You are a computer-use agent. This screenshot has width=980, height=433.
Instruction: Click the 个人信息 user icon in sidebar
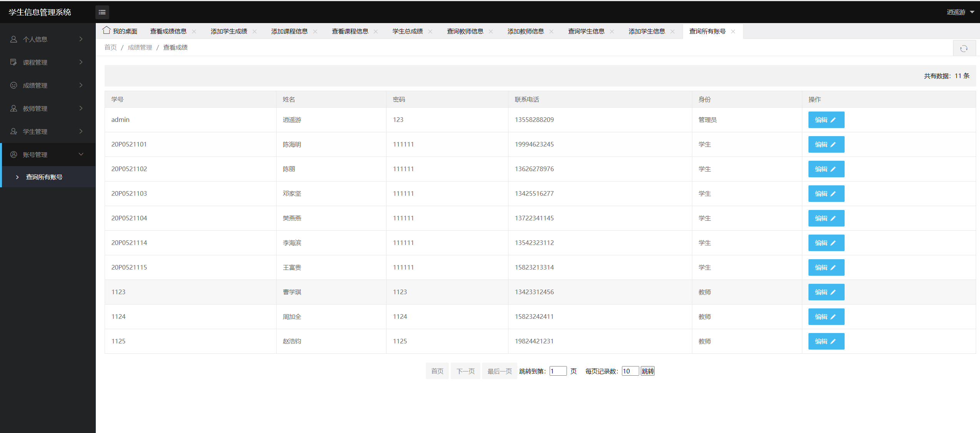(13, 39)
